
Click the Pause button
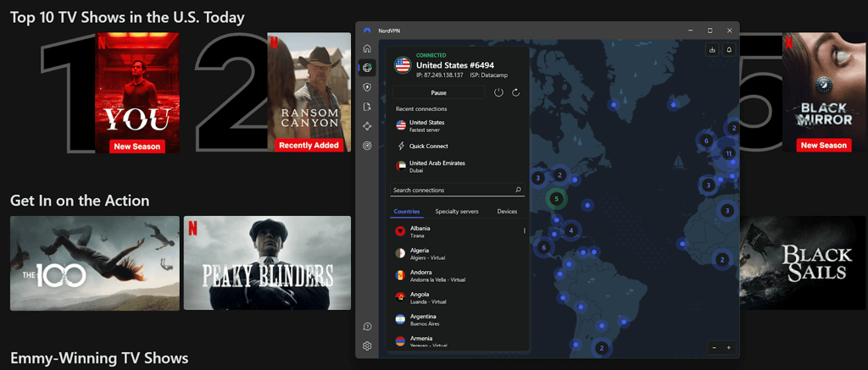pos(438,93)
